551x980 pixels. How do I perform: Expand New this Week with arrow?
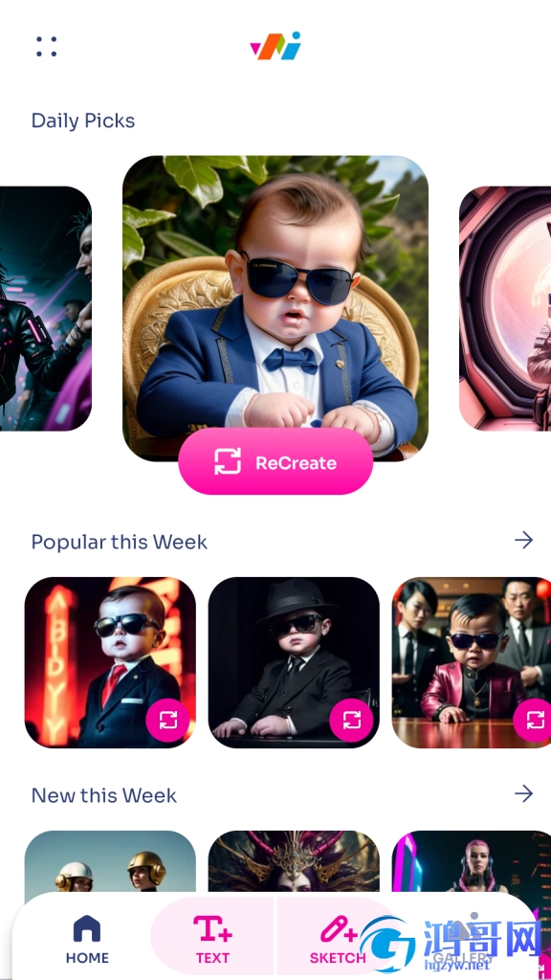coord(523,793)
